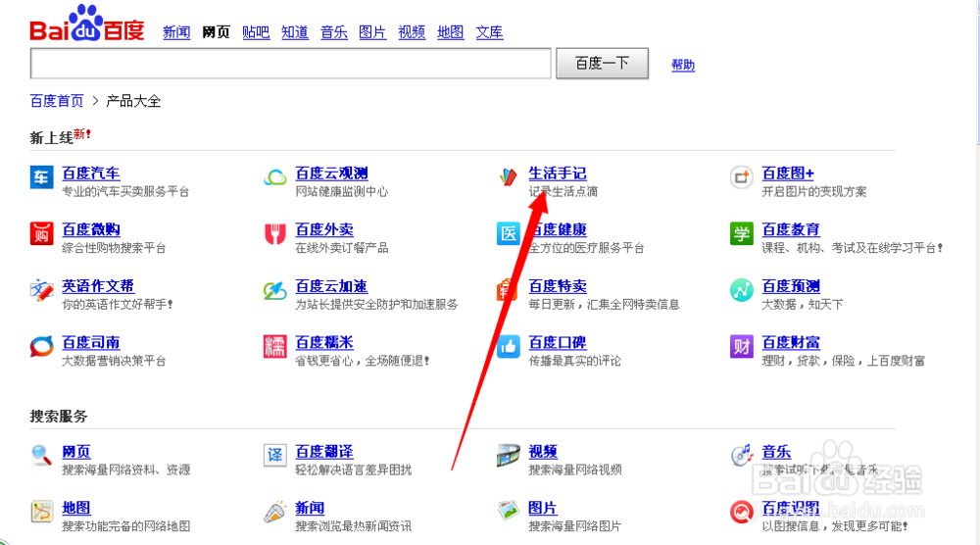
Task: Click the 百度教育 green icon
Action: (741, 233)
